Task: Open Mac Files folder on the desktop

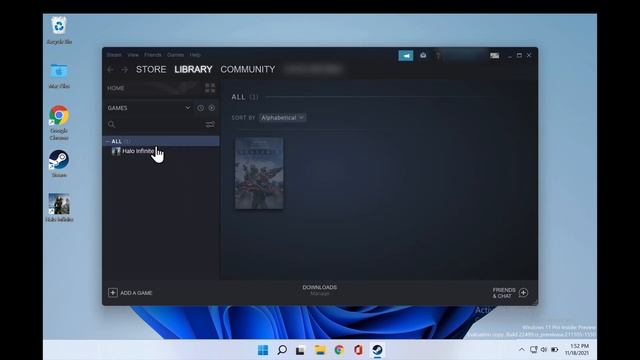Action: (x=59, y=76)
